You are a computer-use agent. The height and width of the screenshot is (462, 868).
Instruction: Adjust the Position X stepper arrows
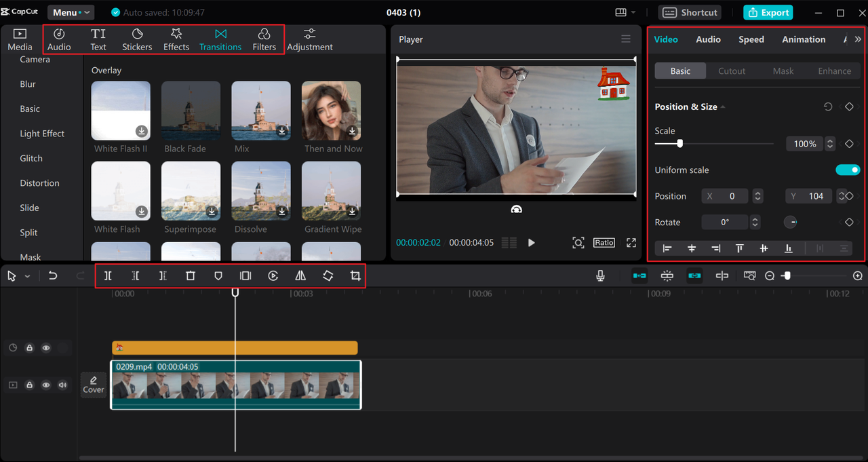point(758,196)
